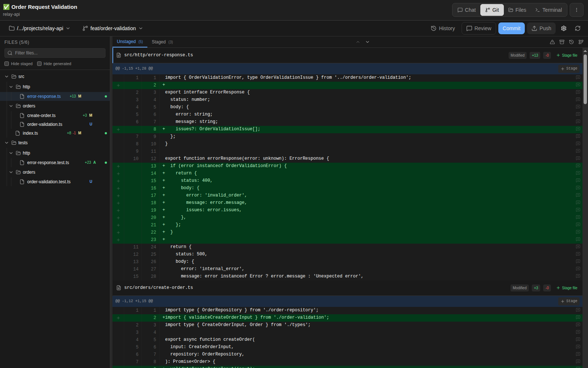Select create-order.ts in file tree
Screen dimensions: 588x368
(55, 116)
